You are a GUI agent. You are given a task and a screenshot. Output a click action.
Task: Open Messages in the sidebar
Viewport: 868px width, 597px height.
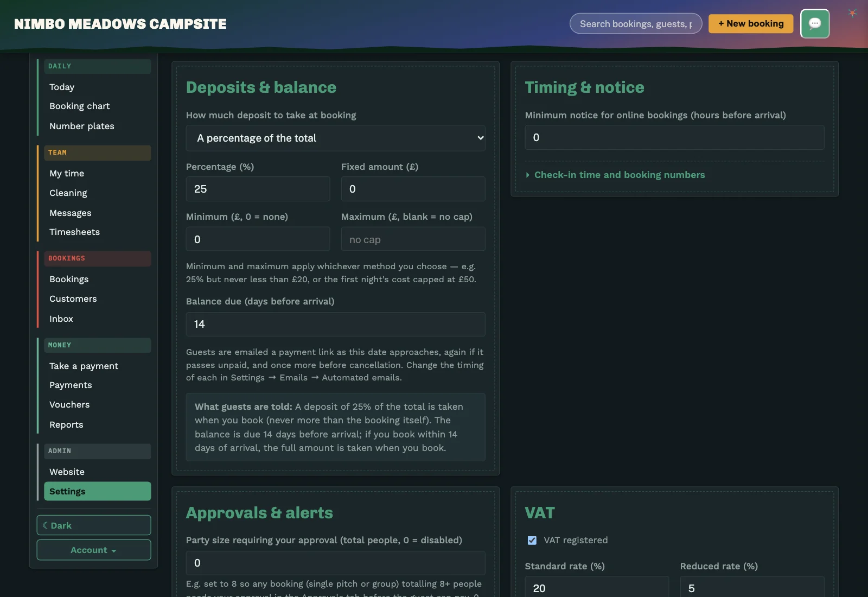(97, 213)
